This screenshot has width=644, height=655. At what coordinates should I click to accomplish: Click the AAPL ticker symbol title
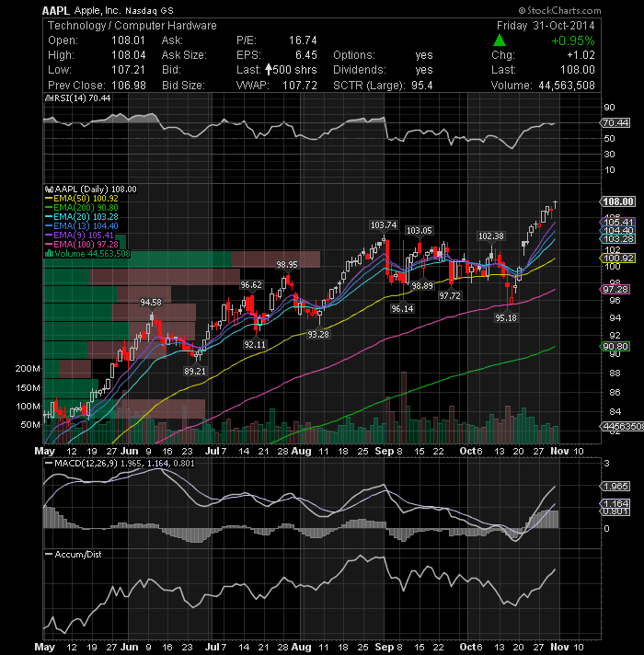56,10
